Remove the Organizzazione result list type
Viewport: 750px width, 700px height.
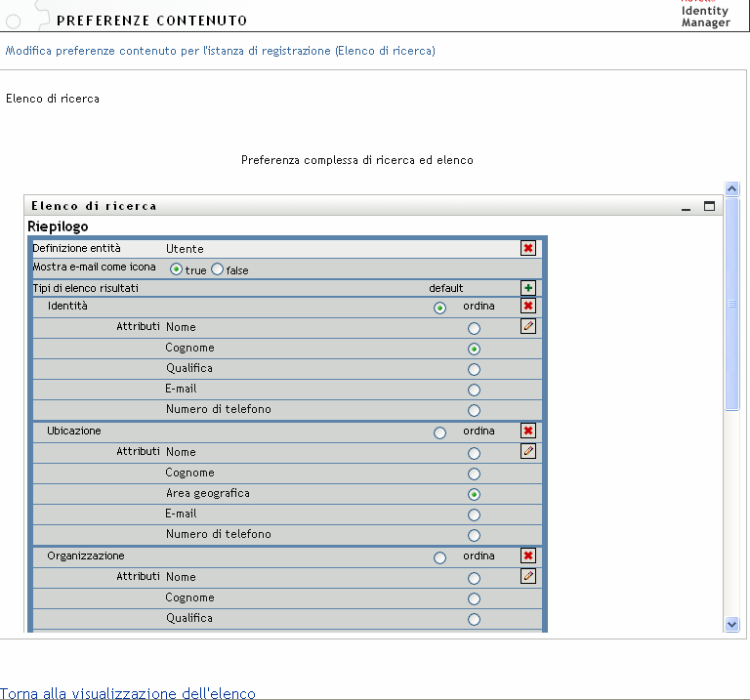[x=528, y=556]
